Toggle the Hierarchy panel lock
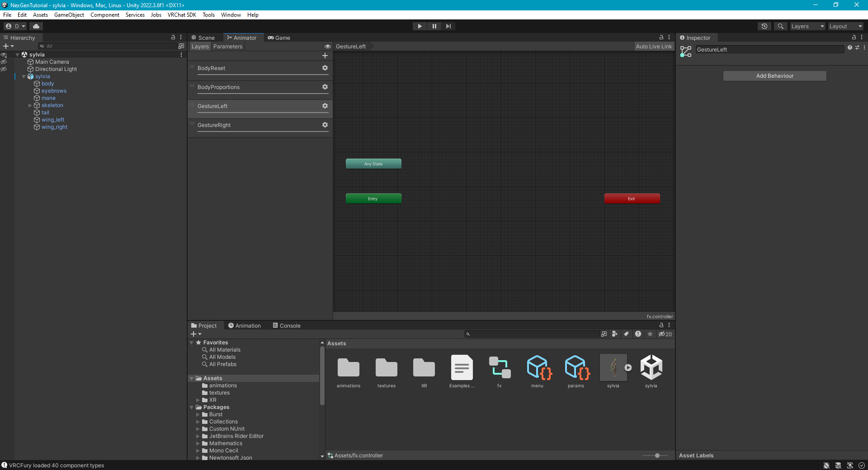 (173, 38)
